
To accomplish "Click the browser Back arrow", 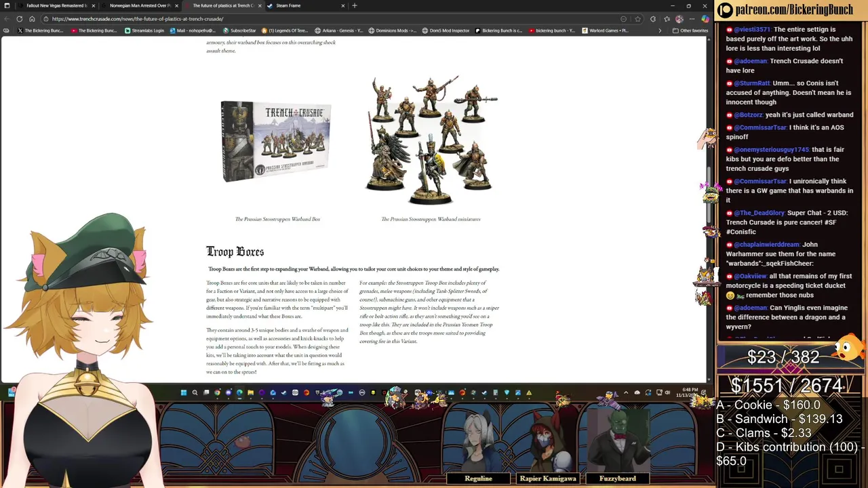I will pyautogui.click(x=8, y=19).
